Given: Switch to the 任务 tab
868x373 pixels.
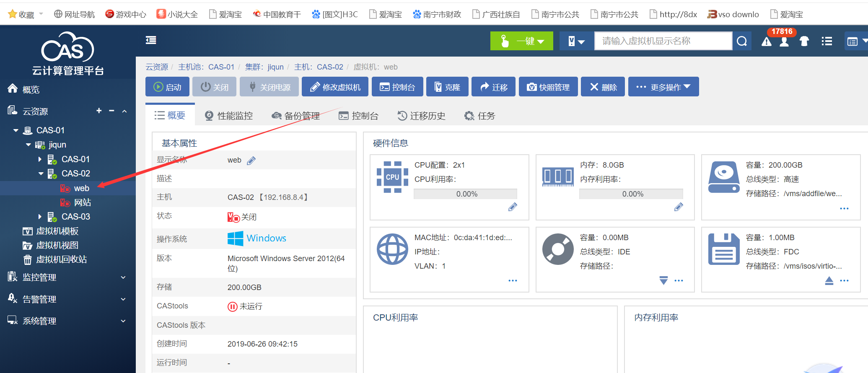Looking at the screenshot, I should (480, 116).
